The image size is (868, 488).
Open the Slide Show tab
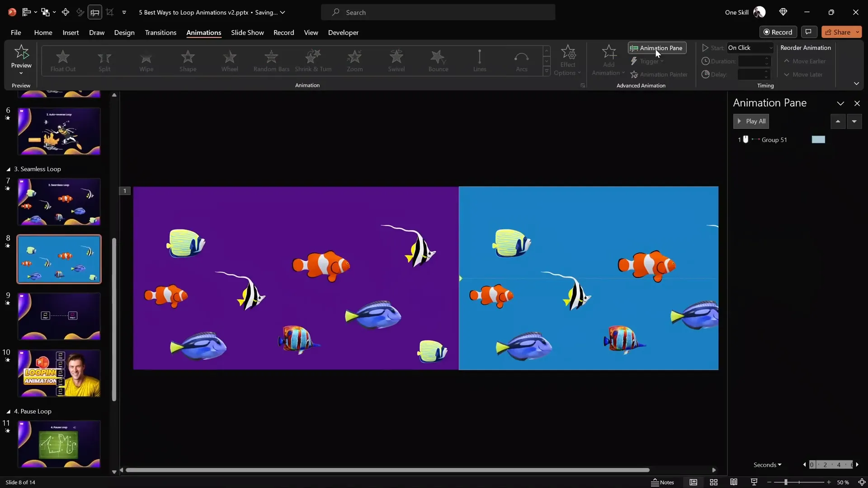(247, 33)
